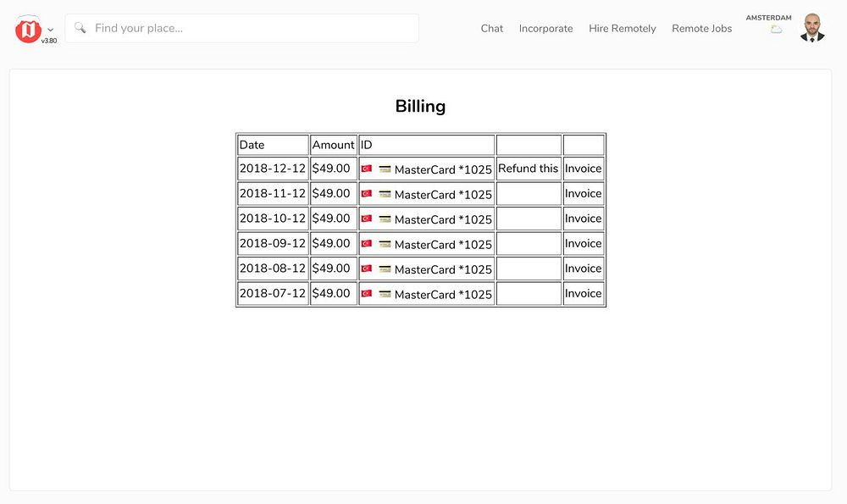Open Invoice for 2018-11-12 payment

pos(583,193)
